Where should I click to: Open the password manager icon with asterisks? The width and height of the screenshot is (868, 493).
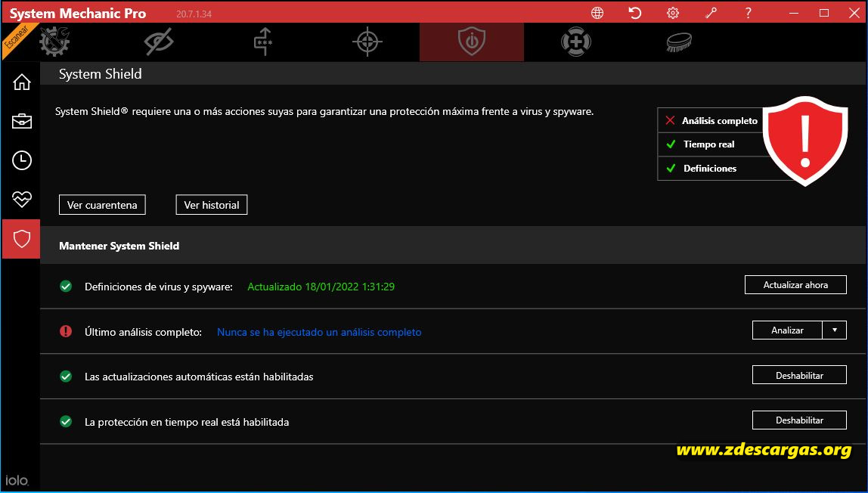point(263,42)
